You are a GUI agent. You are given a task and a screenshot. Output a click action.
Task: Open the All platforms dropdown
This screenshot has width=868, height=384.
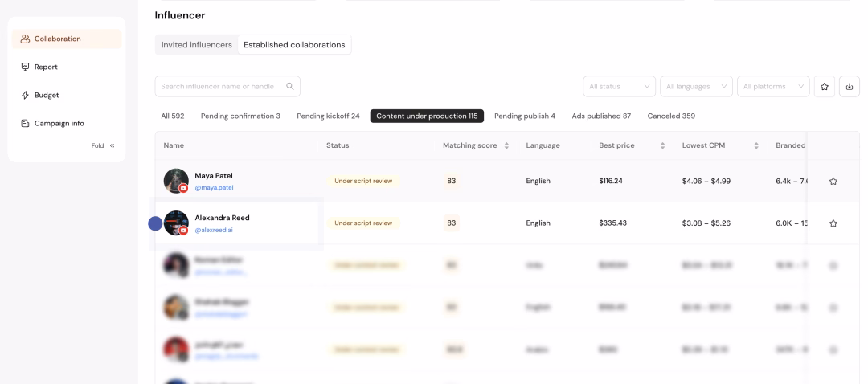tap(773, 86)
